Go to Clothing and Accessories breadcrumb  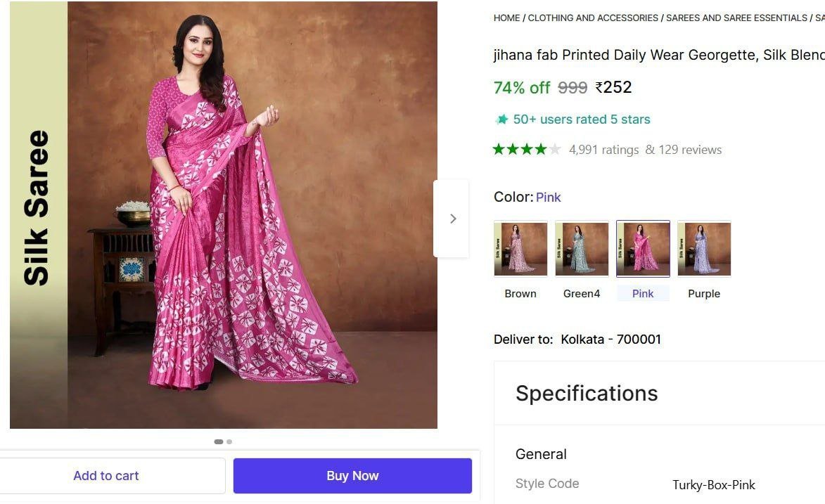pyautogui.click(x=593, y=18)
